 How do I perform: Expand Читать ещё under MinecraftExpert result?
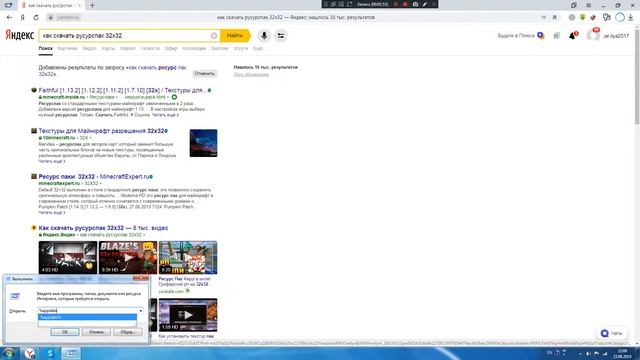52,213
